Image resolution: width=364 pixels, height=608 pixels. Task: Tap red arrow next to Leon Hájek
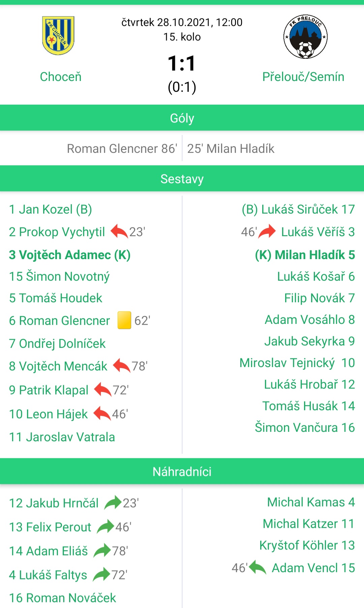[x=102, y=414]
